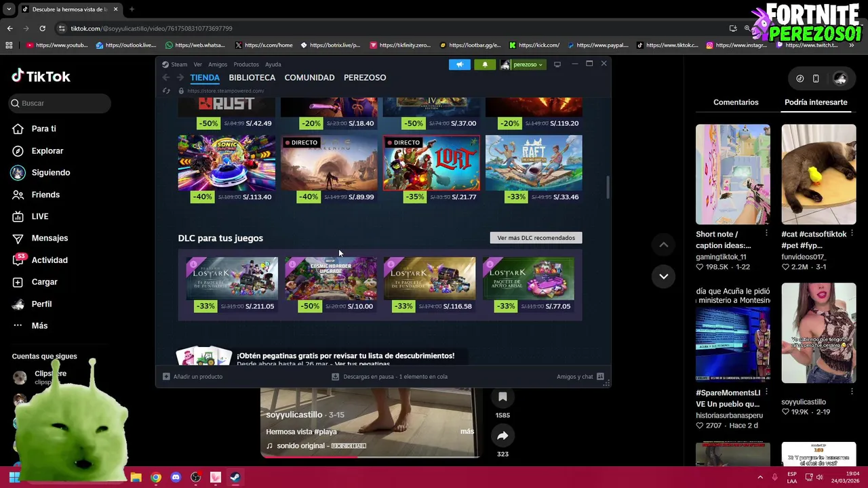This screenshot has height=488, width=868.
Task: Go to Para ti in TikTok sidebar
Action: pos(34,129)
